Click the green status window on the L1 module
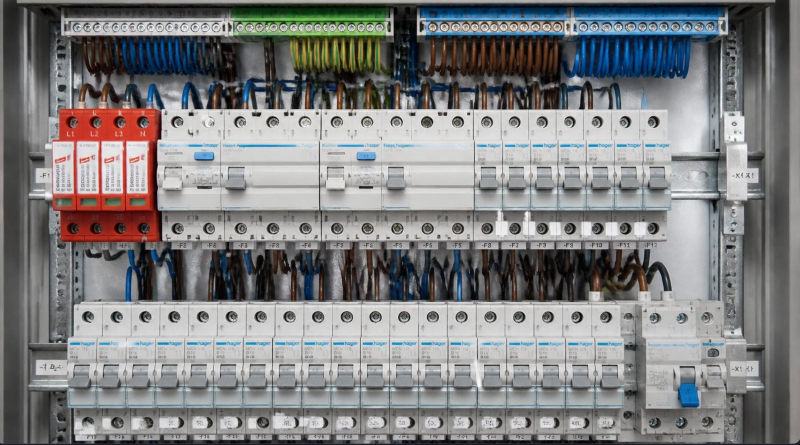 point(64,202)
